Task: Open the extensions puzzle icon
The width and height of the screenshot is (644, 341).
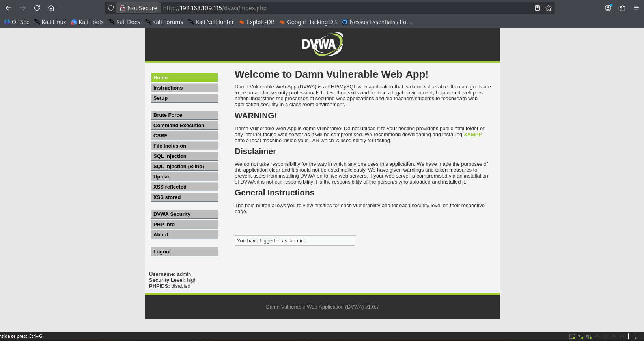Action: click(x=622, y=8)
